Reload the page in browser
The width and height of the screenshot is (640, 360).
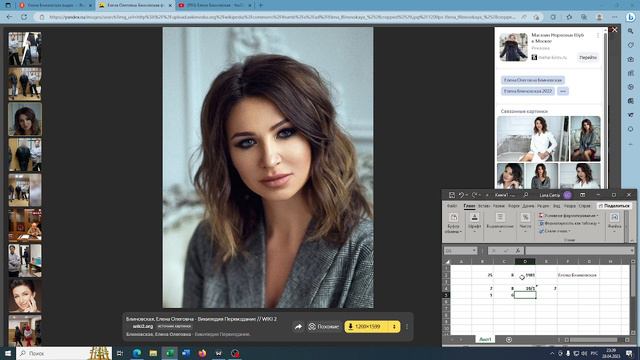pos(24,17)
